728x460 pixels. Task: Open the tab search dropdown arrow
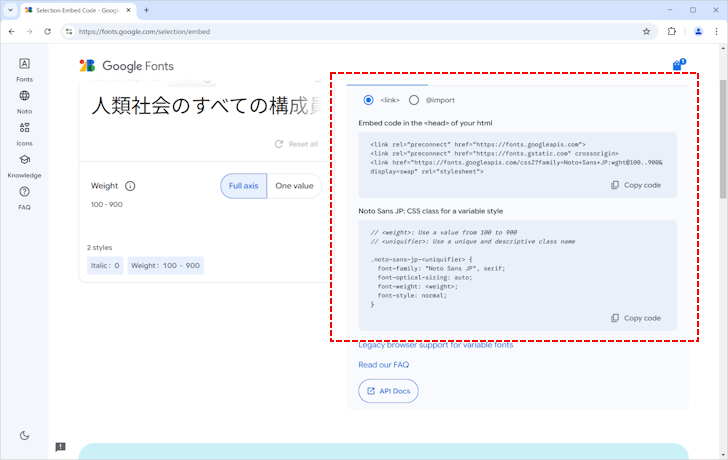coord(10,10)
